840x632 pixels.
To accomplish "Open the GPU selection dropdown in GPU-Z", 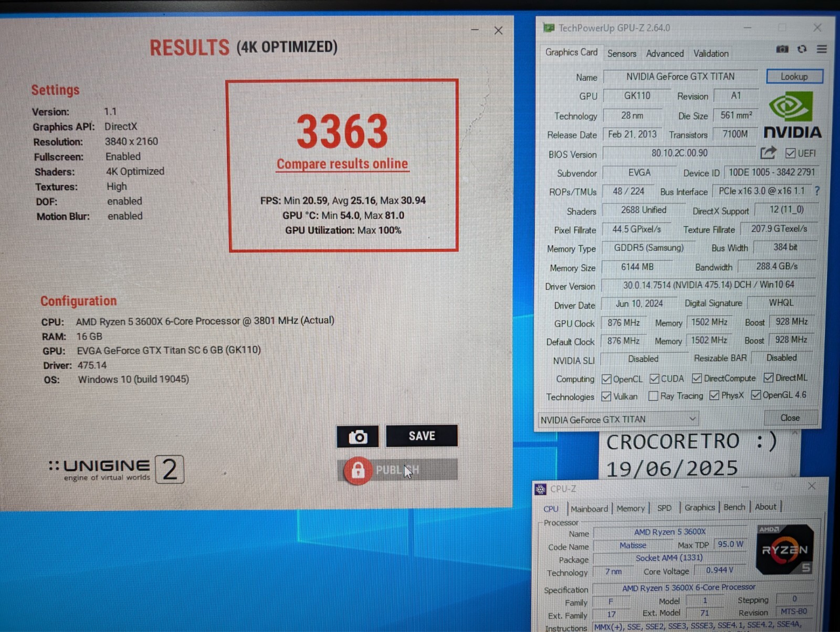I will pos(618,419).
